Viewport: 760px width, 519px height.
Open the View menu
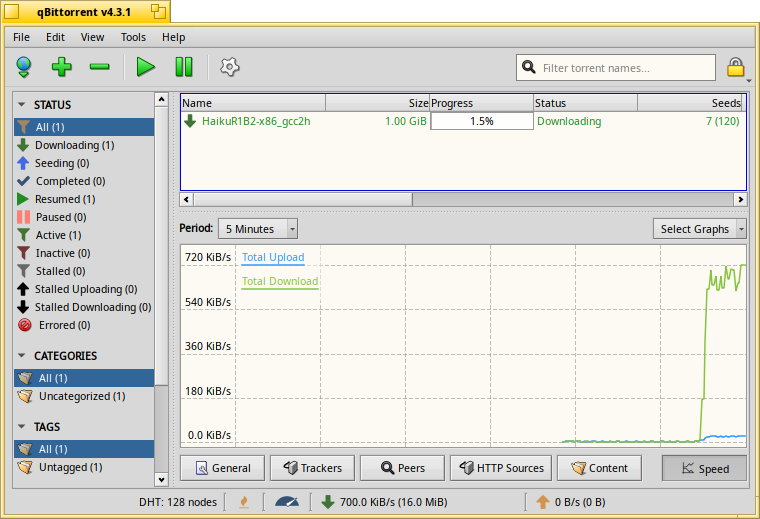[92, 37]
